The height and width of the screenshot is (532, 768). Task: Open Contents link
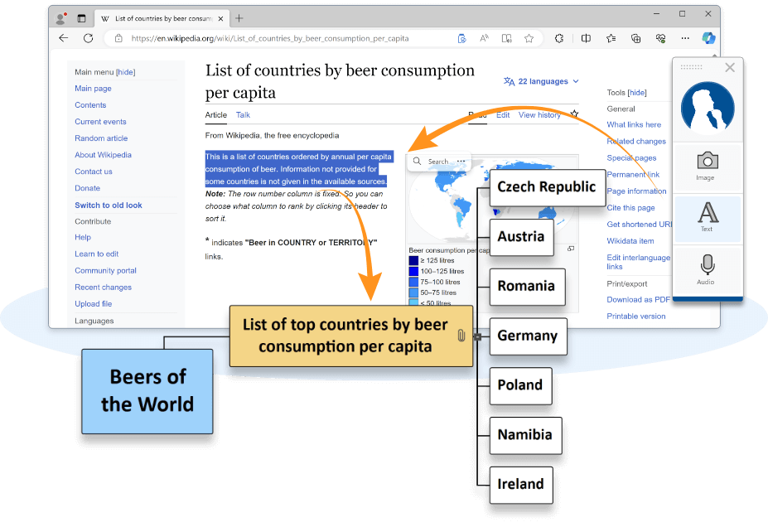pyautogui.click(x=90, y=105)
